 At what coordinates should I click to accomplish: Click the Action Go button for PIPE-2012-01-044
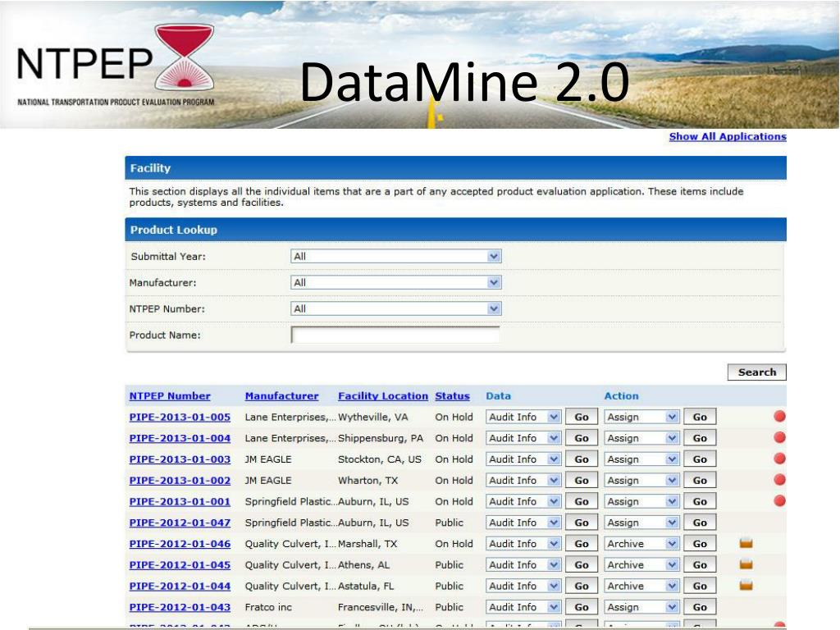coord(700,586)
